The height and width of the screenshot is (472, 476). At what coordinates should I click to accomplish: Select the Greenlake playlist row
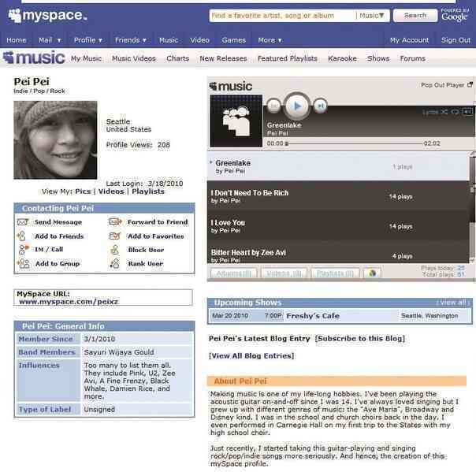tap(338, 166)
